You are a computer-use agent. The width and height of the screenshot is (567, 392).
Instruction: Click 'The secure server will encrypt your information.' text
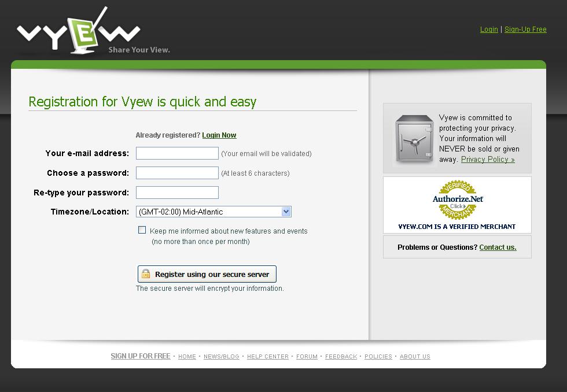pyautogui.click(x=209, y=289)
